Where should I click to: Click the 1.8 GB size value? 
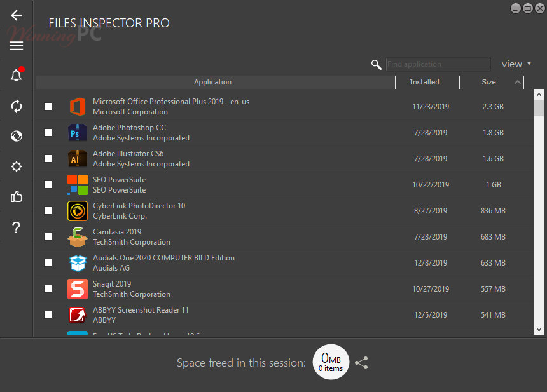[493, 133]
